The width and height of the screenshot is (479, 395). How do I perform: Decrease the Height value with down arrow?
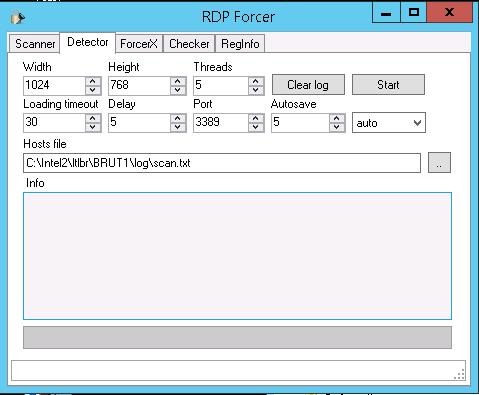click(178, 90)
